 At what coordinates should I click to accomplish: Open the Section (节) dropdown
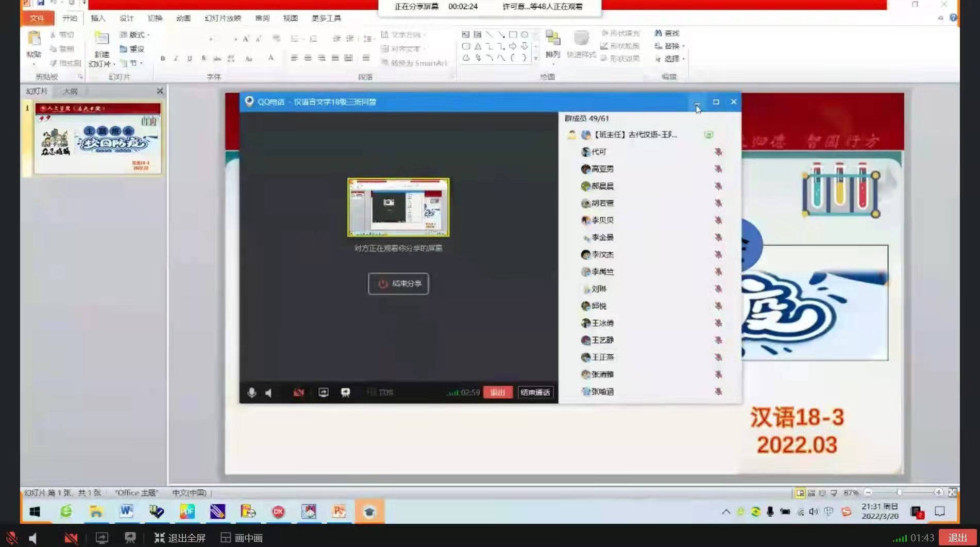click(x=134, y=63)
